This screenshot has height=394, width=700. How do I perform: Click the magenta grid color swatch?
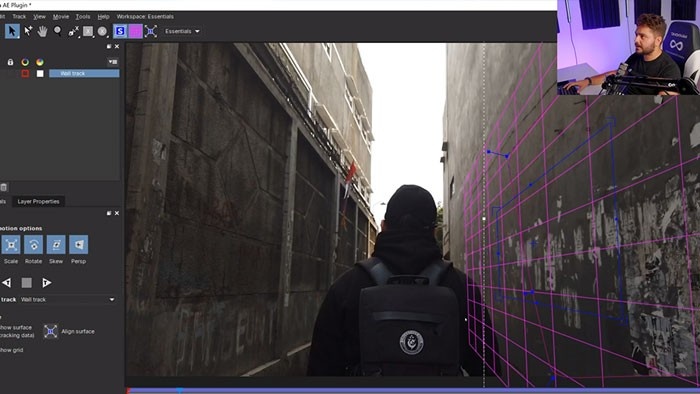coord(135,31)
